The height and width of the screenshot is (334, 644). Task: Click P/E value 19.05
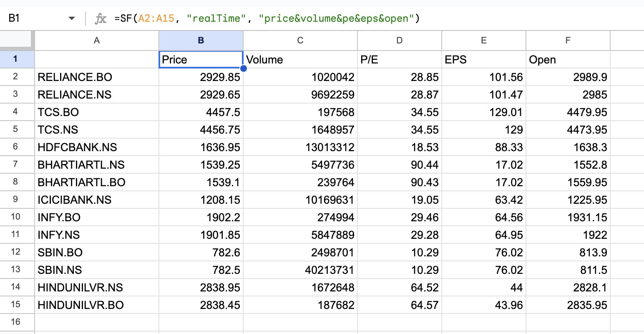click(400, 200)
